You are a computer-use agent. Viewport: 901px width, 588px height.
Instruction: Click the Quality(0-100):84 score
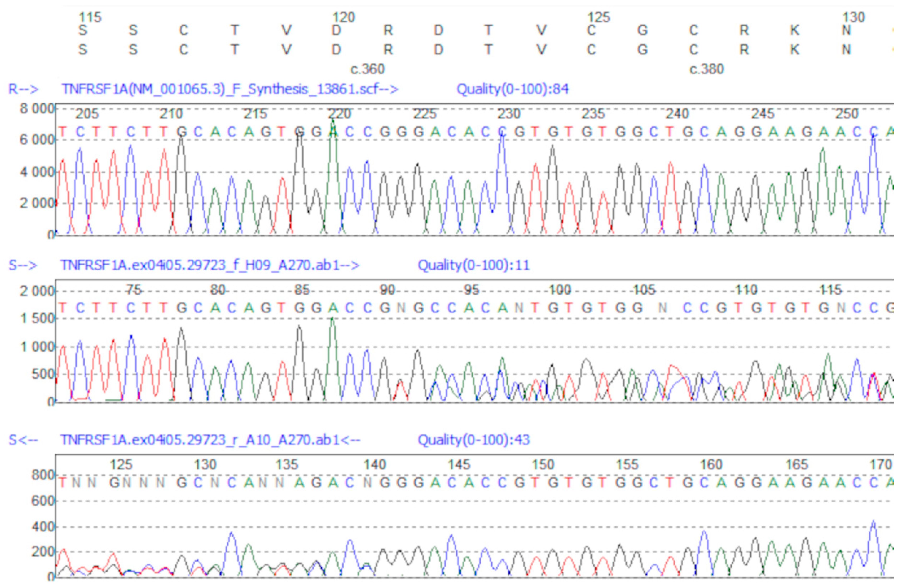pos(512,90)
